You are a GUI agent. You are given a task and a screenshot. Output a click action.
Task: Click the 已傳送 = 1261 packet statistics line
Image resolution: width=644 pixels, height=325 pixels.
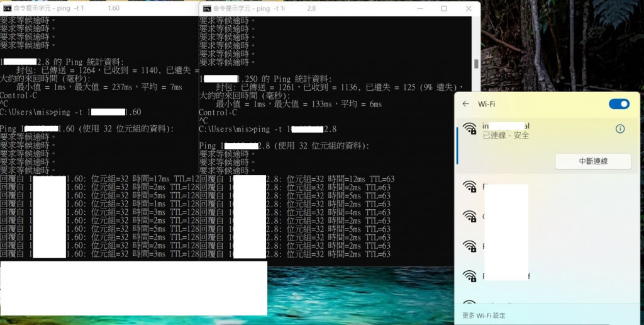point(339,87)
